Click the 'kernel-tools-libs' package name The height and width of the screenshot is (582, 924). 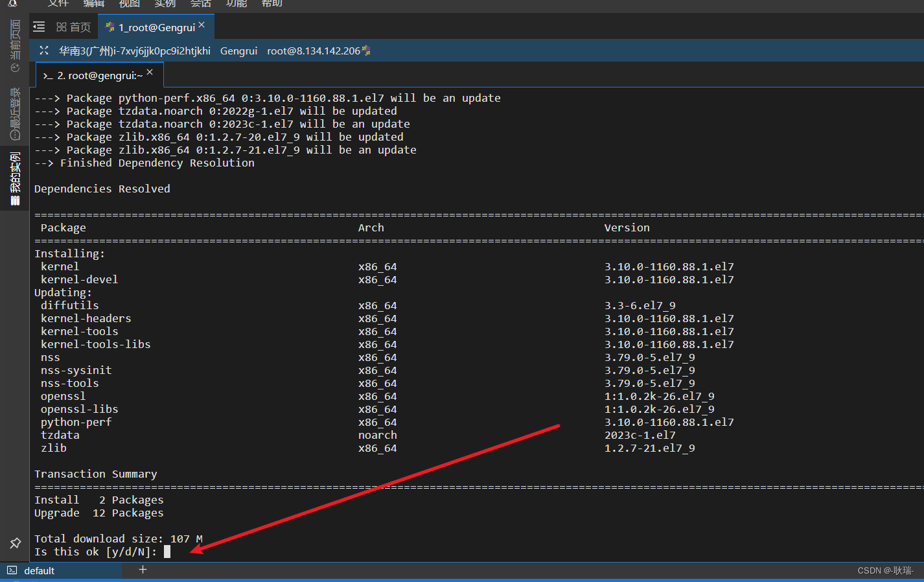click(96, 344)
